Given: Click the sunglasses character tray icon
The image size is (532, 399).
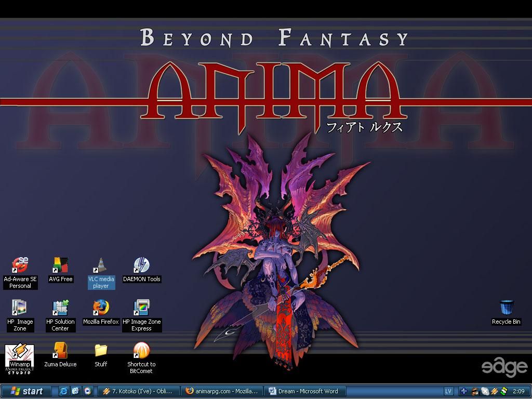Looking at the screenshot, I should [475, 391].
